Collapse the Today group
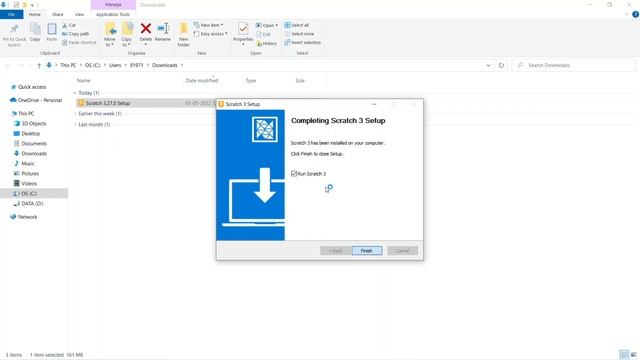The image size is (640, 360). 75,93
